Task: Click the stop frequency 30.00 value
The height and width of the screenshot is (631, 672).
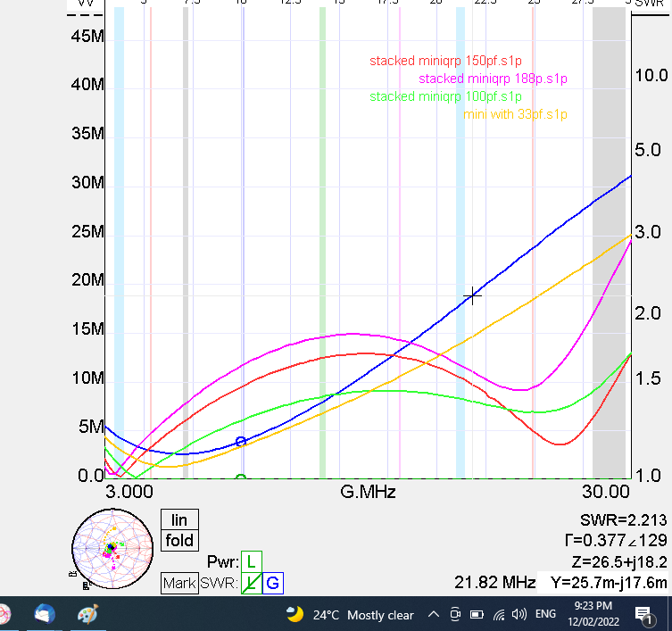Action: tap(606, 492)
